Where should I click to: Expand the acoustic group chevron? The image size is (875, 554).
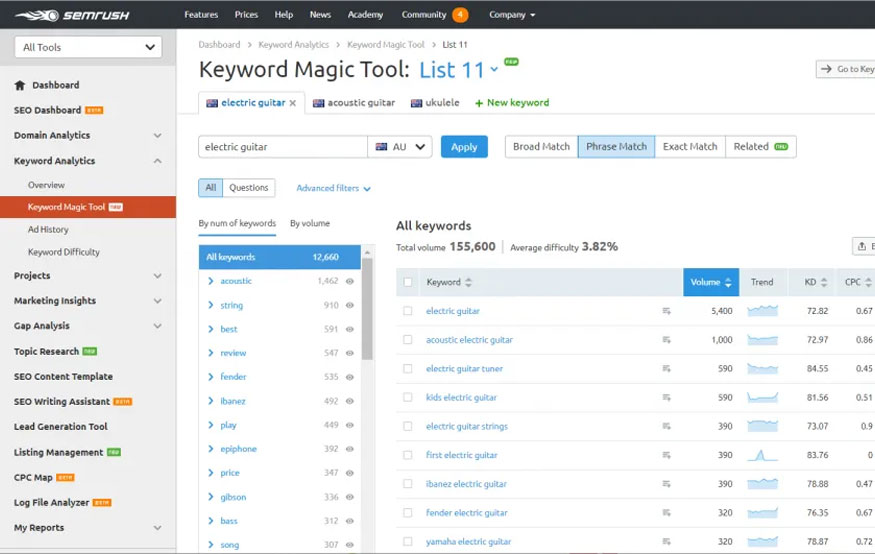[211, 281]
